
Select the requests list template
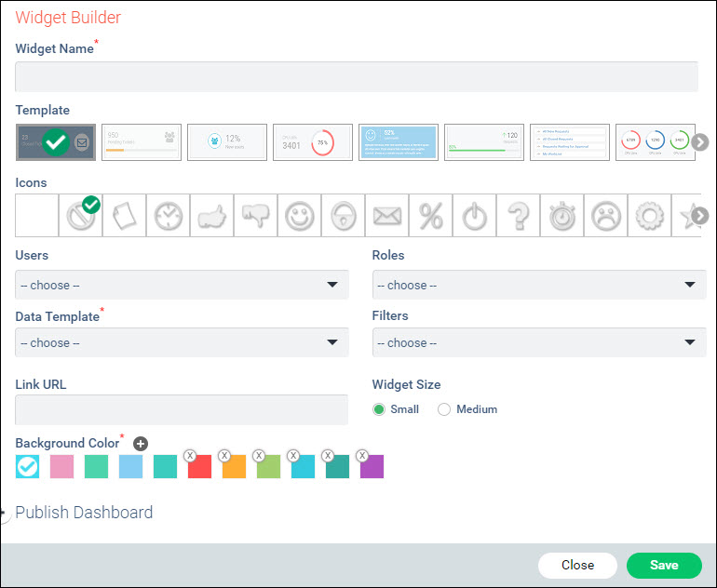[x=570, y=142]
